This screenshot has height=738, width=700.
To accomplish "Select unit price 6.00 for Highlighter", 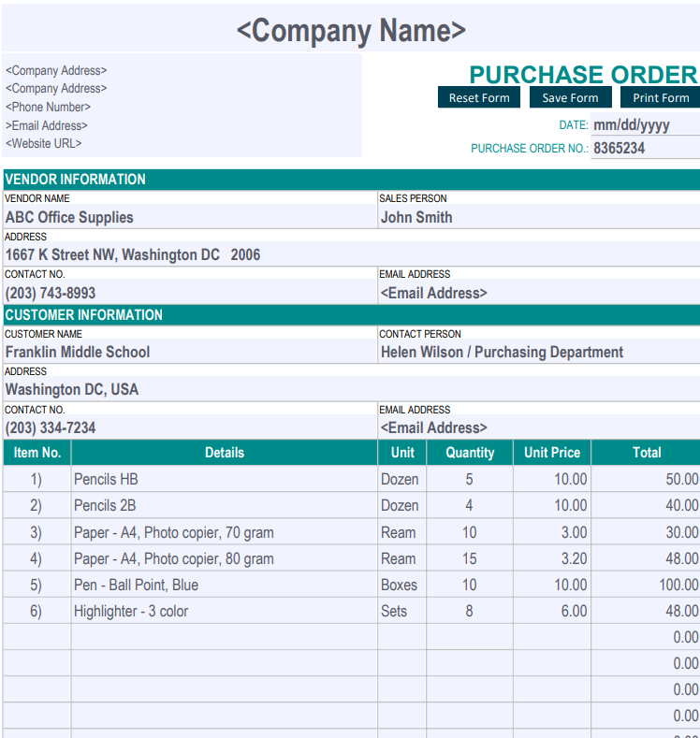I will pos(552,611).
